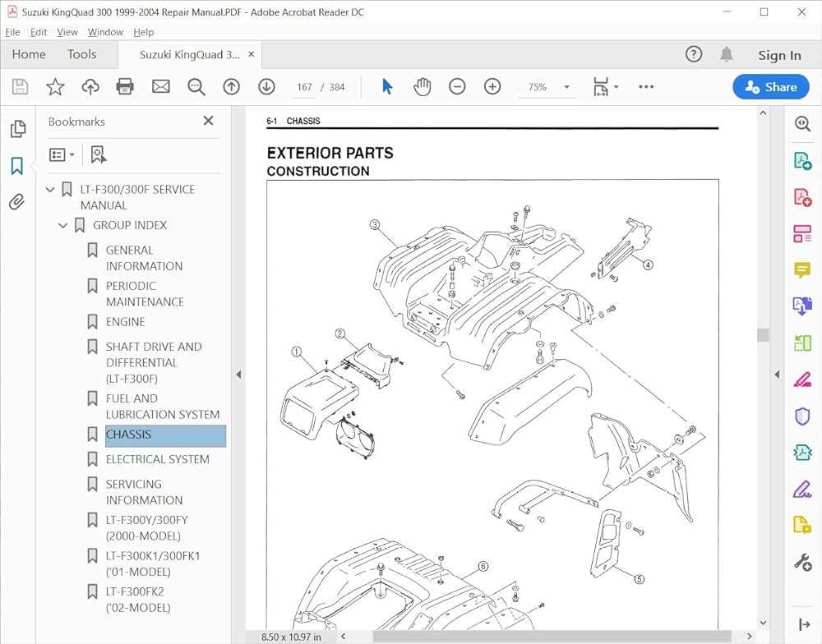This screenshot has width=822, height=644.
Task: Click the document scroll up arrow
Action: [764, 113]
